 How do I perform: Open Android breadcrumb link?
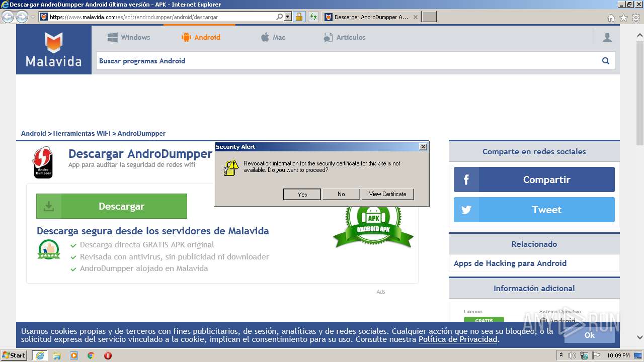tap(33, 133)
